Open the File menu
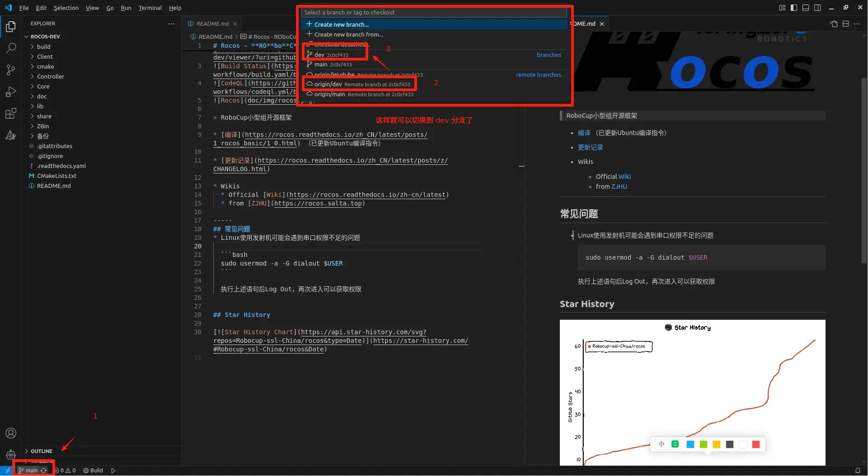868x476 pixels. point(24,8)
